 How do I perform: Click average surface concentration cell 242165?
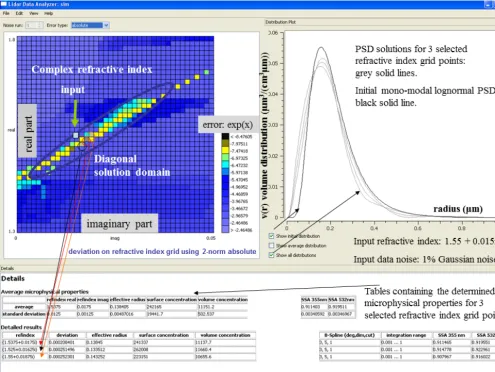[172, 307]
